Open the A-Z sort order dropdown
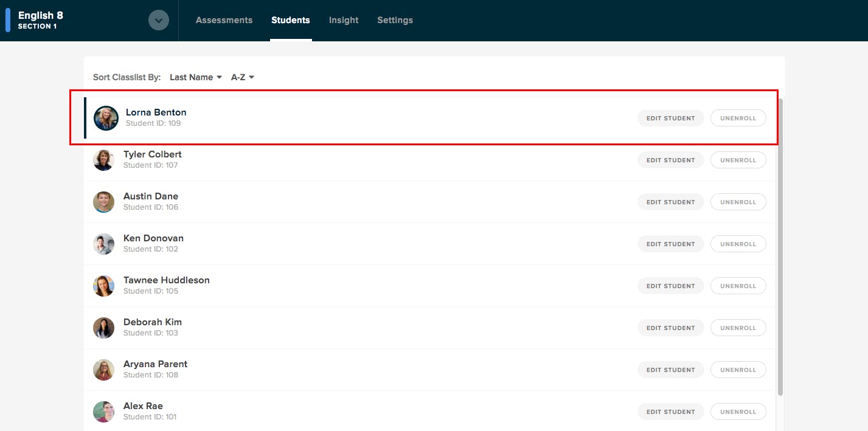The height and width of the screenshot is (431, 868). coord(242,77)
